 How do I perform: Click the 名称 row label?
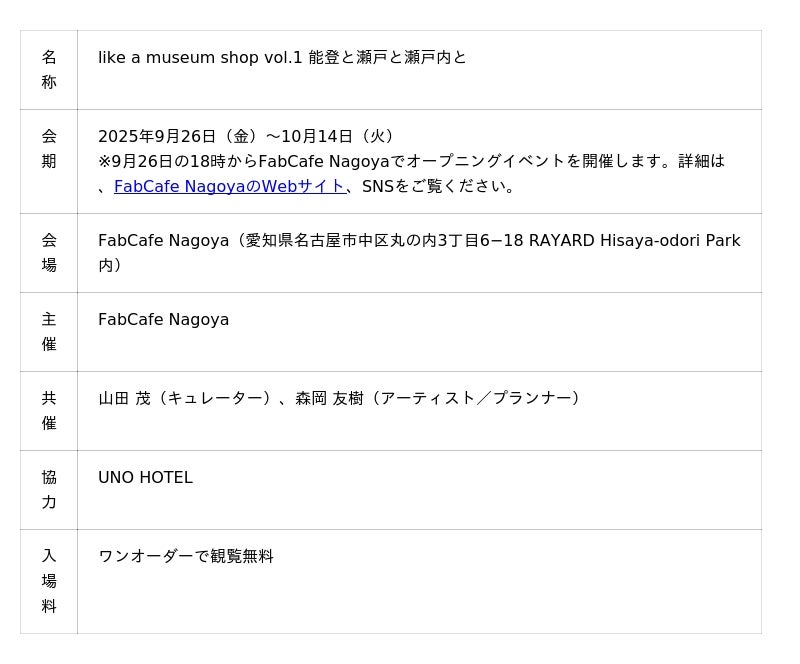click(49, 70)
